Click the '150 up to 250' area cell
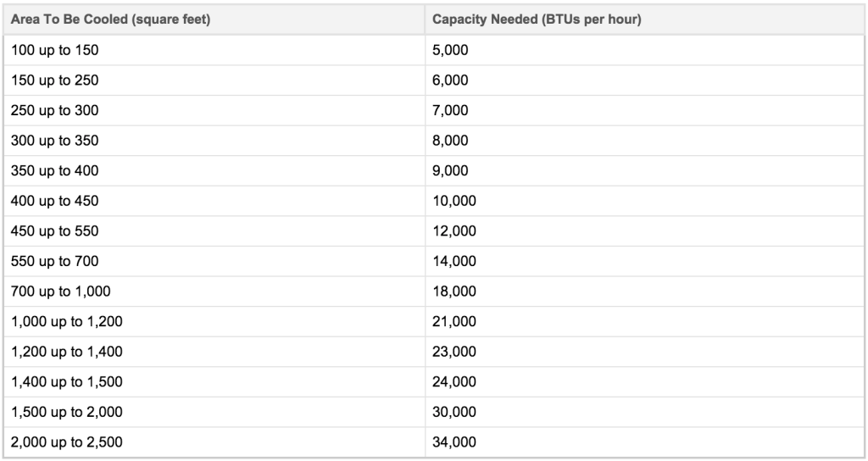This screenshot has height=461, width=868. (x=55, y=81)
